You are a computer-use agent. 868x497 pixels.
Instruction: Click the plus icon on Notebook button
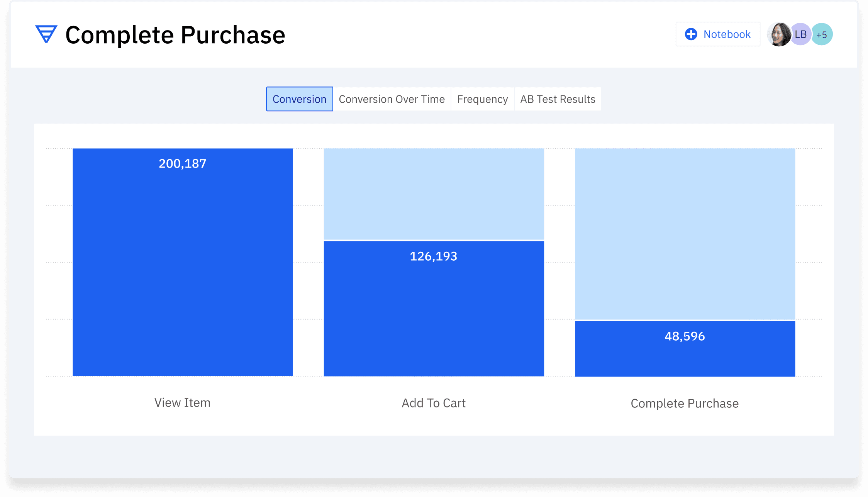click(x=691, y=34)
